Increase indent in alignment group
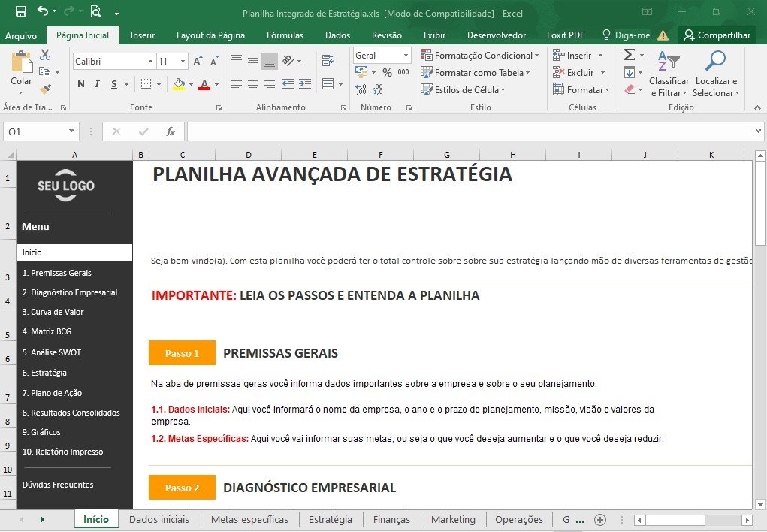This screenshot has height=532, width=767. pos(305,83)
